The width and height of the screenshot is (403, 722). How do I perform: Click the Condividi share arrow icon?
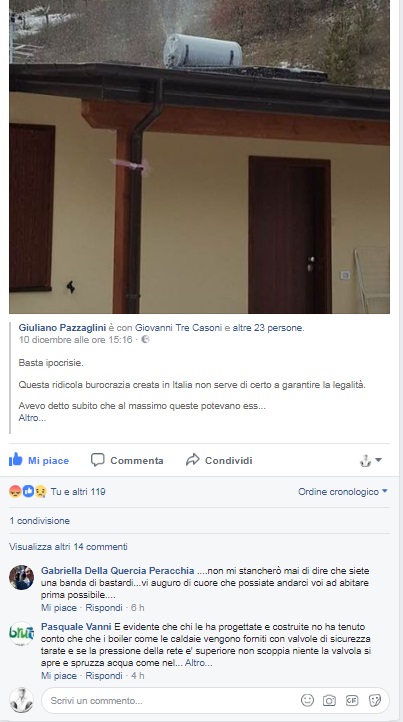tap(193, 460)
